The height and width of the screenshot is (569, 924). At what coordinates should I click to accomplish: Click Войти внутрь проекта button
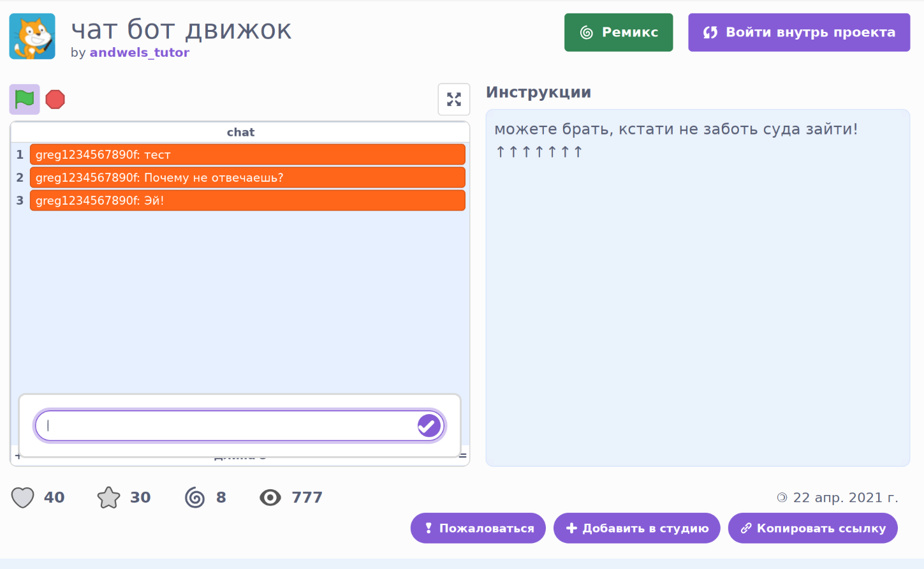coord(798,33)
